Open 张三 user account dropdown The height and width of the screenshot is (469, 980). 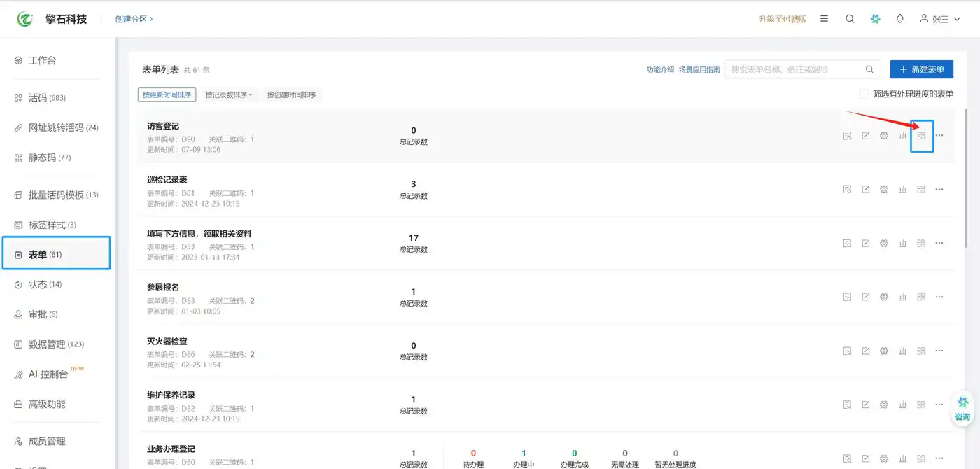click(939, 19)
